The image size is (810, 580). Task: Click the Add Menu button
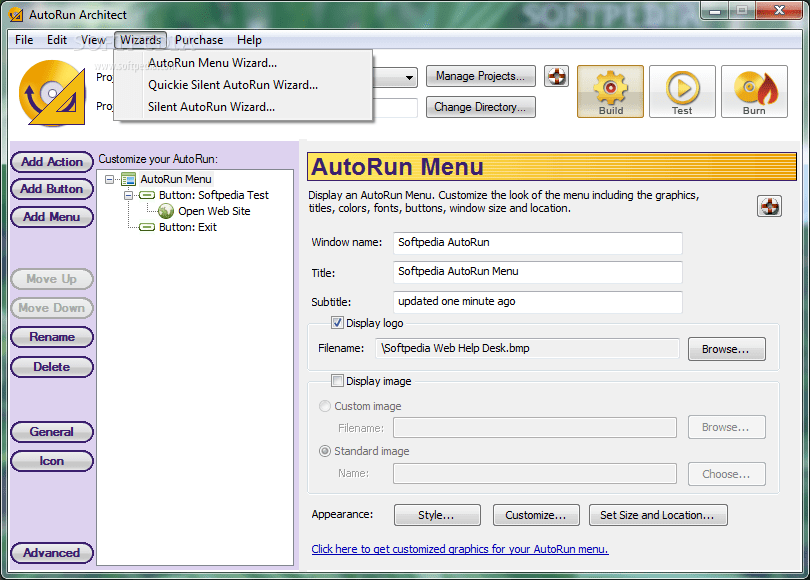tap(52, 217)
